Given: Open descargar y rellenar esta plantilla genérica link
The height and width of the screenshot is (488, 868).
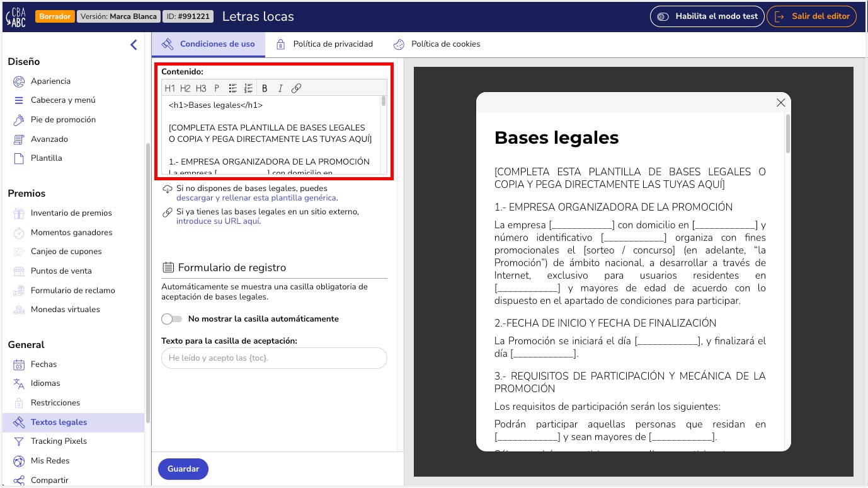Looking at the screenshot, I should 256,198.
